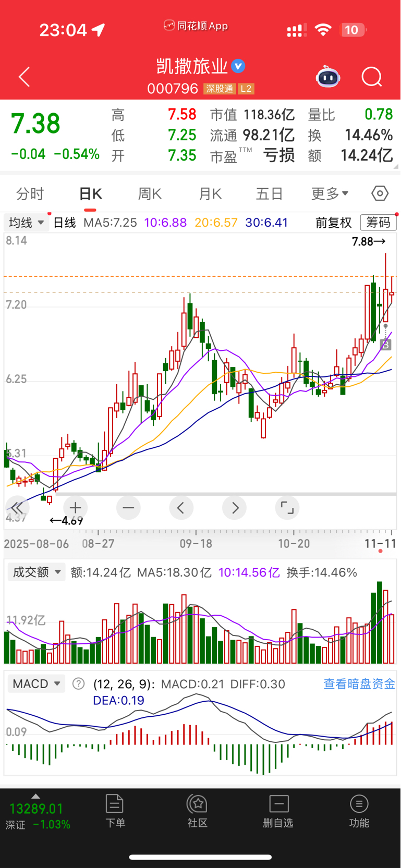Open the robot AI assistant icon
The image size is (401, 868).
point(328,77)
